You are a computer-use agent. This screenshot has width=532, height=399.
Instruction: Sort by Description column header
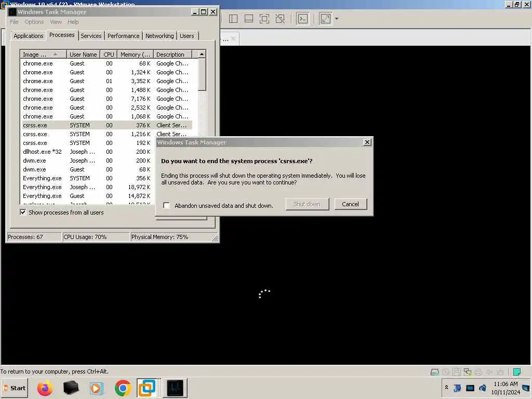coord(172,54)
